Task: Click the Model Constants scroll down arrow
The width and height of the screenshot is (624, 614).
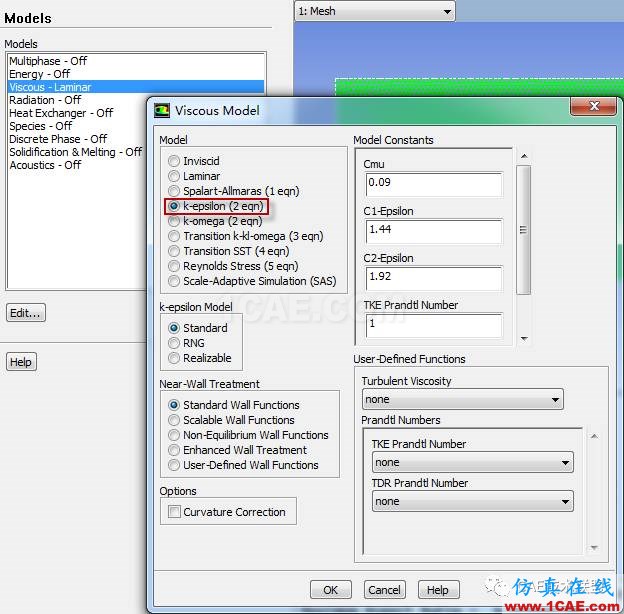Action: pos(524,339)
